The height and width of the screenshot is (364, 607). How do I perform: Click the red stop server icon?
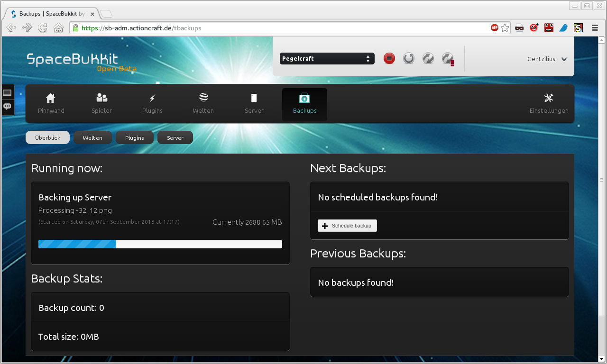coord(389,58)
